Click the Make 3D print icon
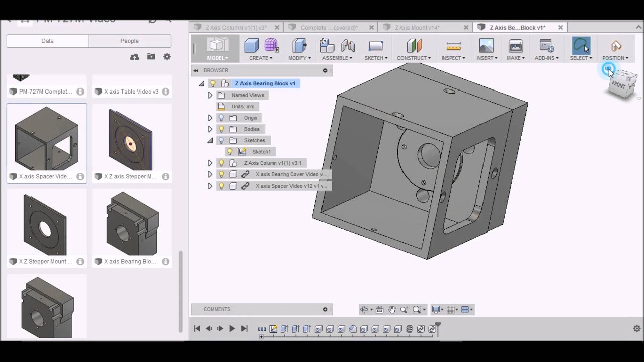 coord(516,46)
